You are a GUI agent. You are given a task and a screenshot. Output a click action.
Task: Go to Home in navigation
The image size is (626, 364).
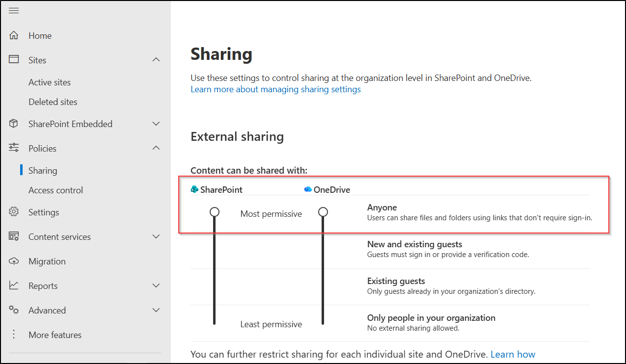(x=40, y=35)
